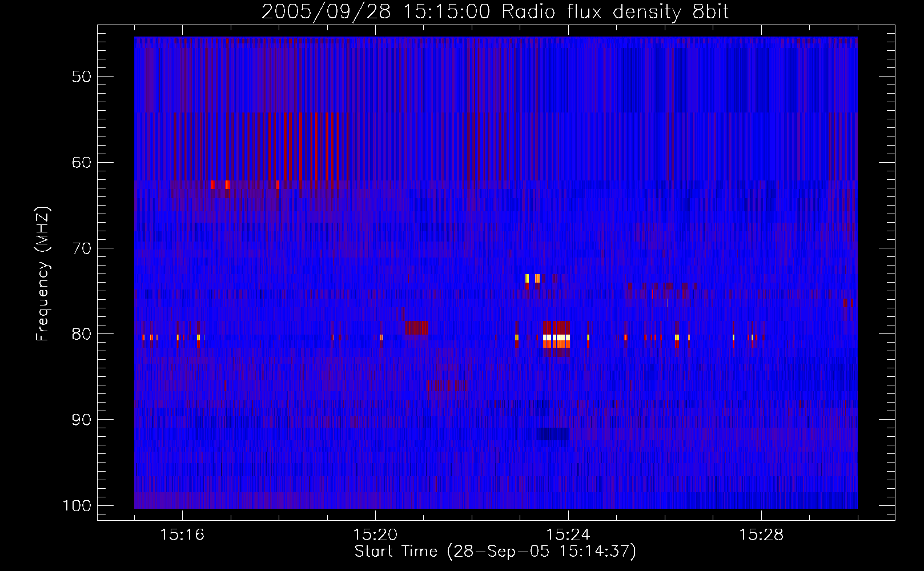The width and height of the screenshot is (924, 571).
Task: Click the "Frequency (MHZ)" axis label
Action: click(x=43, y=274)
